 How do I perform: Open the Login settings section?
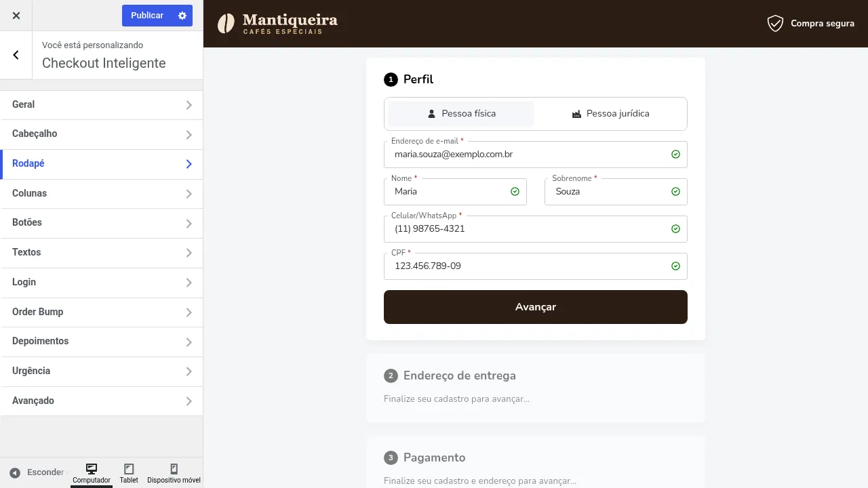pyautogui.click(x=102, y=283)
